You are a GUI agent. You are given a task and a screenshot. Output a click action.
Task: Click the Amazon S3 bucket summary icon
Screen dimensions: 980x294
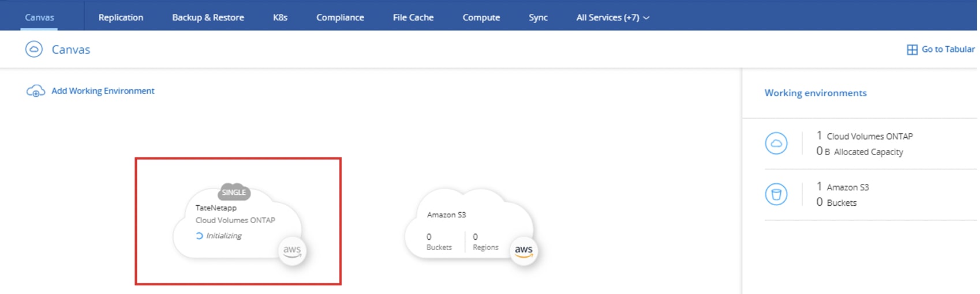776,194
